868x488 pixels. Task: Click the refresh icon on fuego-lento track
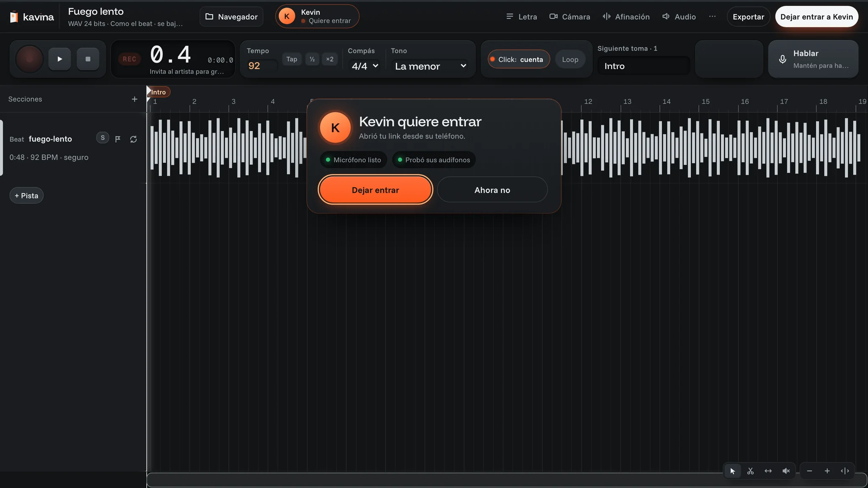click(x=134, y=139)
